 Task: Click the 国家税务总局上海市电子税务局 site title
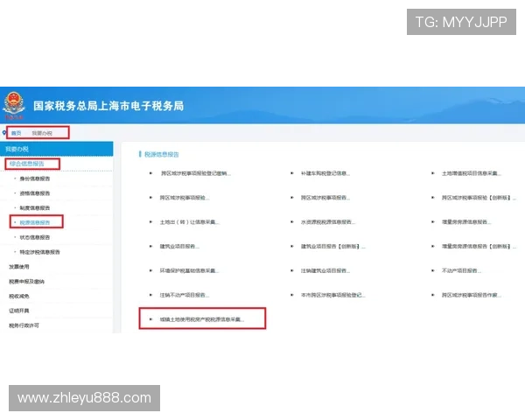click(x=108, y=106)
